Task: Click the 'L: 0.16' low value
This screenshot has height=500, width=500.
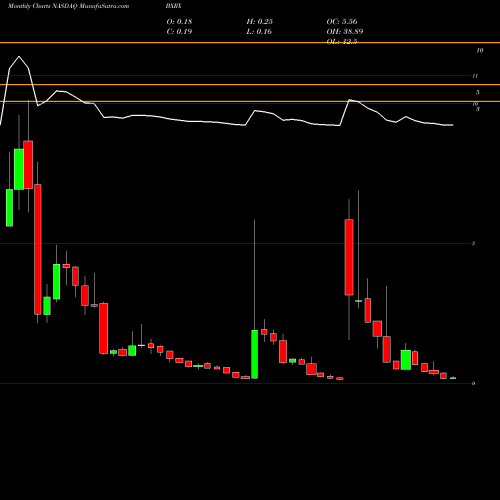Action: [x=259, y=31]
